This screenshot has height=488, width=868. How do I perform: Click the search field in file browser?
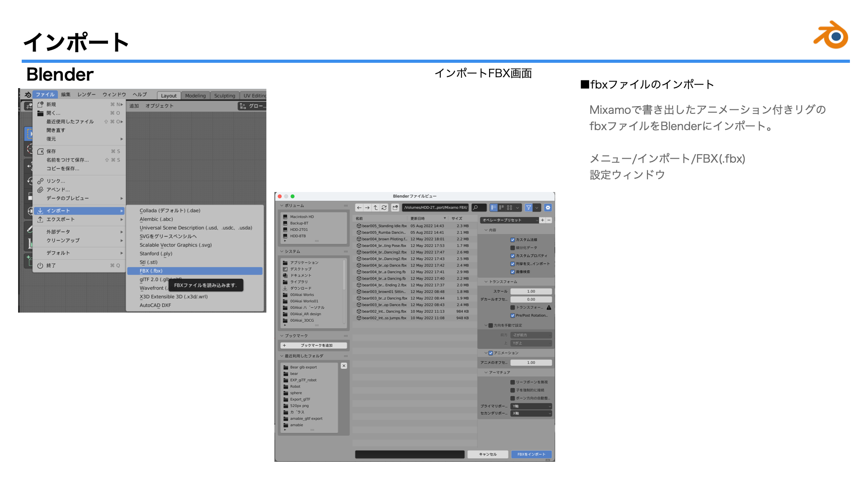point(479,208)
